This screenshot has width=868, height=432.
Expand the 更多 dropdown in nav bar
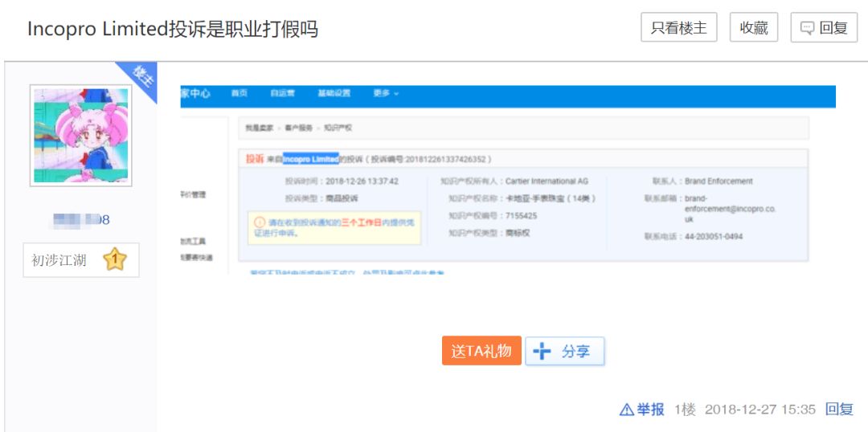point(386,93)
